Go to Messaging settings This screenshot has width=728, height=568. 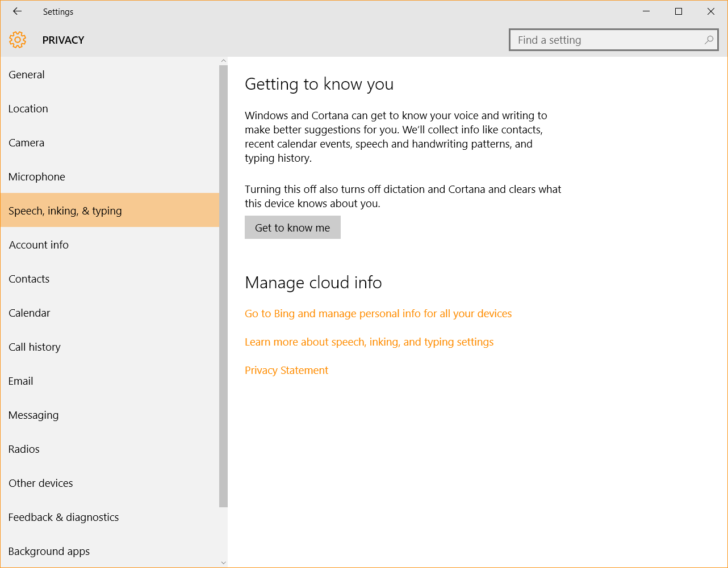coord(110,415)
